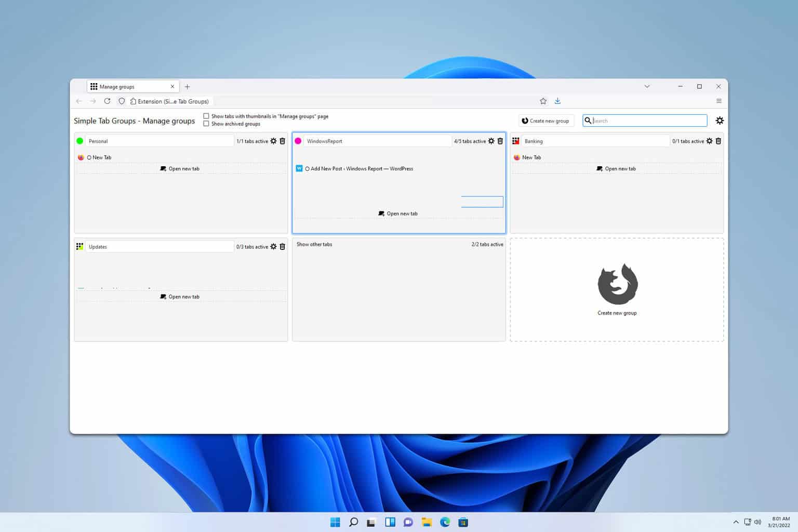Open Widgets panel from taskbar
The height and width of the screenshot is (532, 798).
[x=390, y=522]
